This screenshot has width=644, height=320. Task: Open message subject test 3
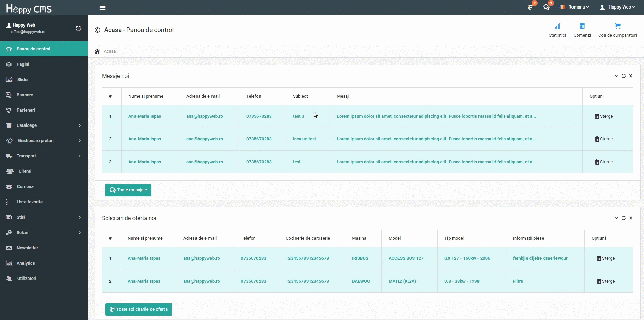pyautogui.click(x=298, y=116)
